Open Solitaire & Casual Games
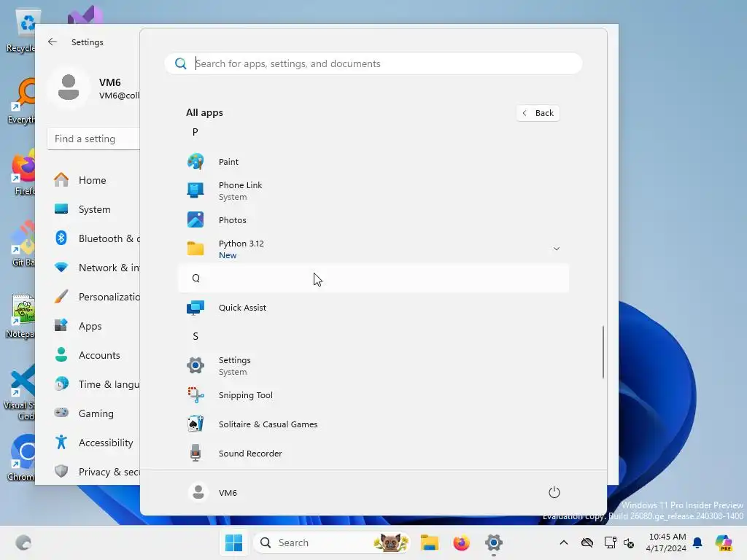 (x=373, y=424)
